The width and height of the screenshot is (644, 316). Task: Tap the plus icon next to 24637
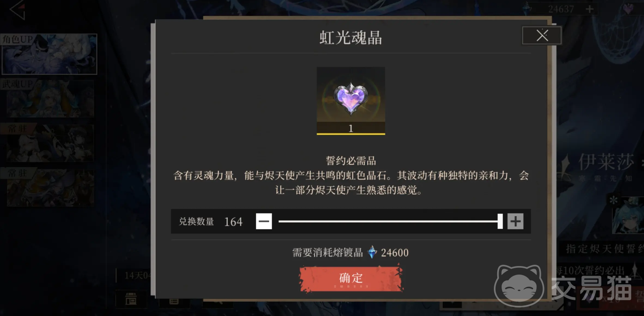click(589, 9)
